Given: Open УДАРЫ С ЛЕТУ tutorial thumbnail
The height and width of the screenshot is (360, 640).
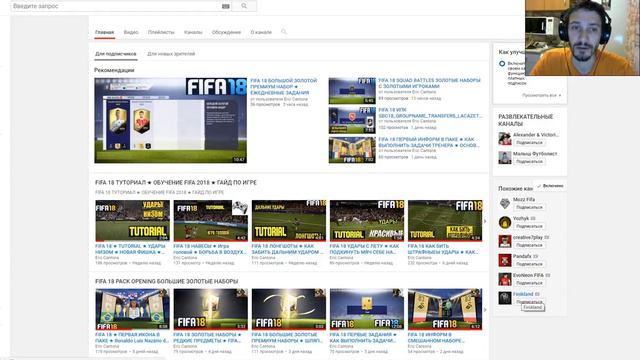Looking at the screenshot, I should click(x=367, y=220).
